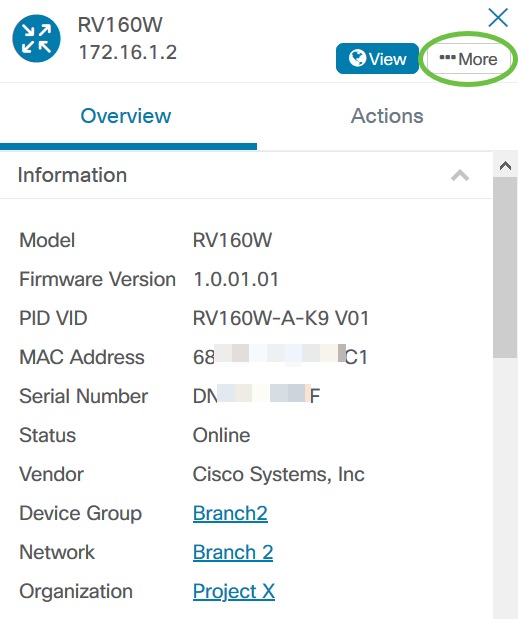Open the Branch 2 network link
518x619 pixels.
[233, 552]
